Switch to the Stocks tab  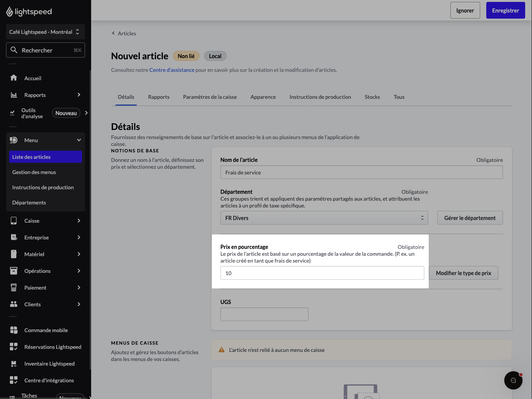[x=372, y=97]
